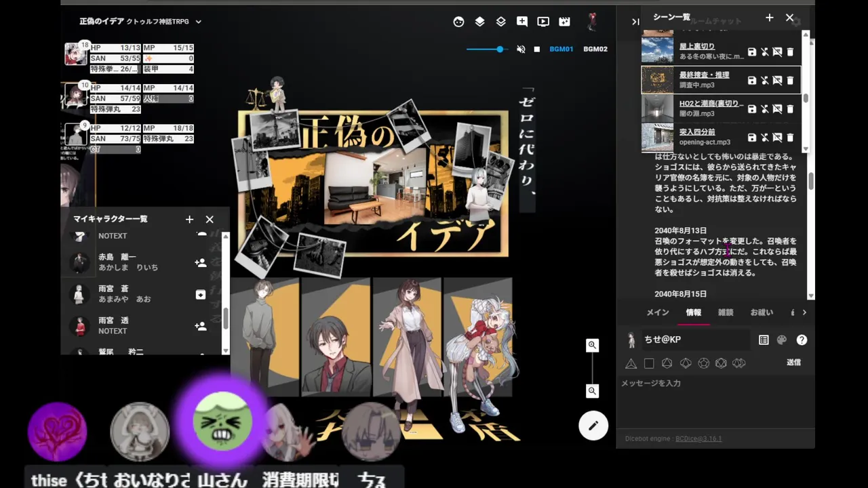Add a character in マイキャラクター一覧 panel
Image resolution: width=868 pixels, height=488 pixels.
tap(189, 219)
